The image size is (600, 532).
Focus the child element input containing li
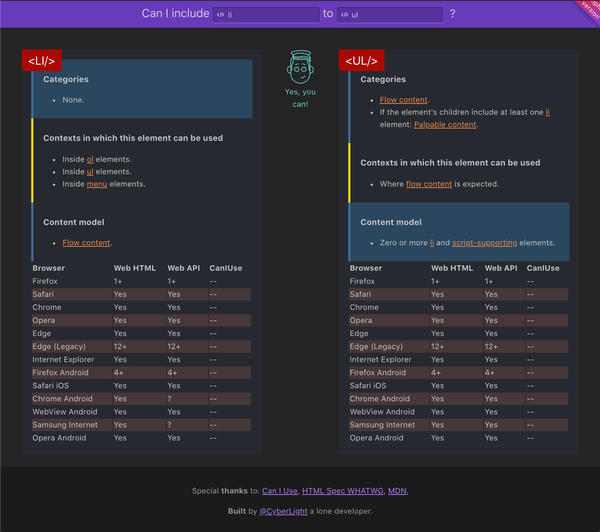click(270, 15)
